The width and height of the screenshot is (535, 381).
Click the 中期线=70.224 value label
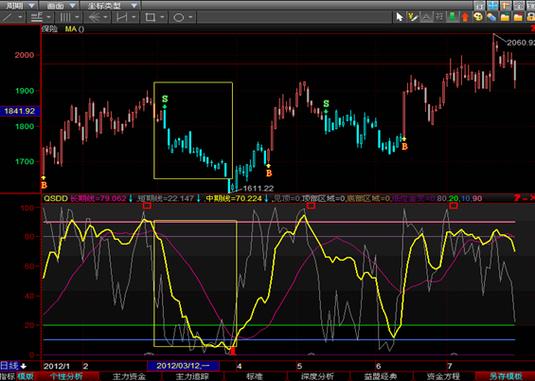click(233, 198)
